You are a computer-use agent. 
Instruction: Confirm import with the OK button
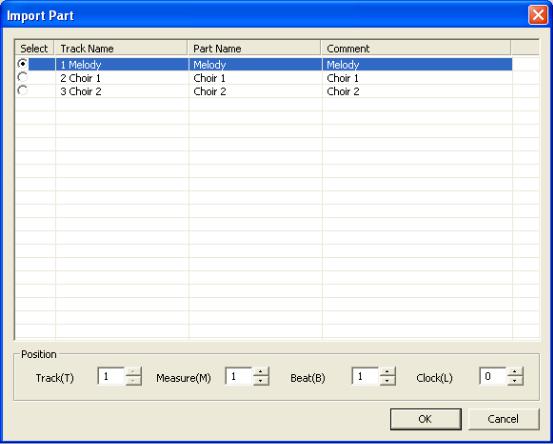tap(426, 419)
